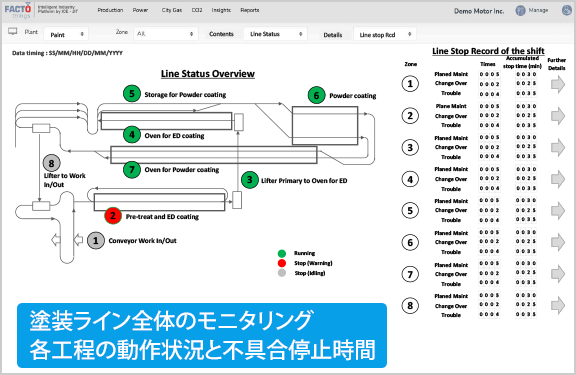576x375 pixels.
Task: Click the globe icon at top right
Action: pos(568,10)
